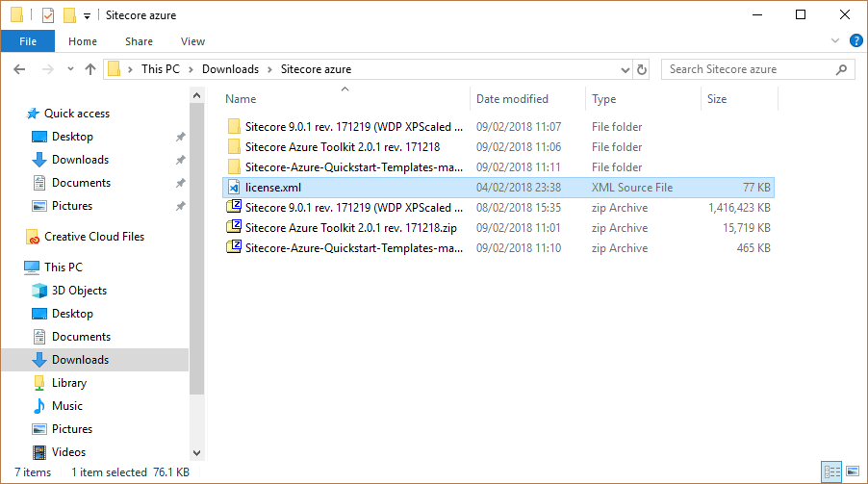The height and width of the screenshot is (484, 868).
Task: Open Creative Cloud Files in sidebar
Action: pos(94,237)
